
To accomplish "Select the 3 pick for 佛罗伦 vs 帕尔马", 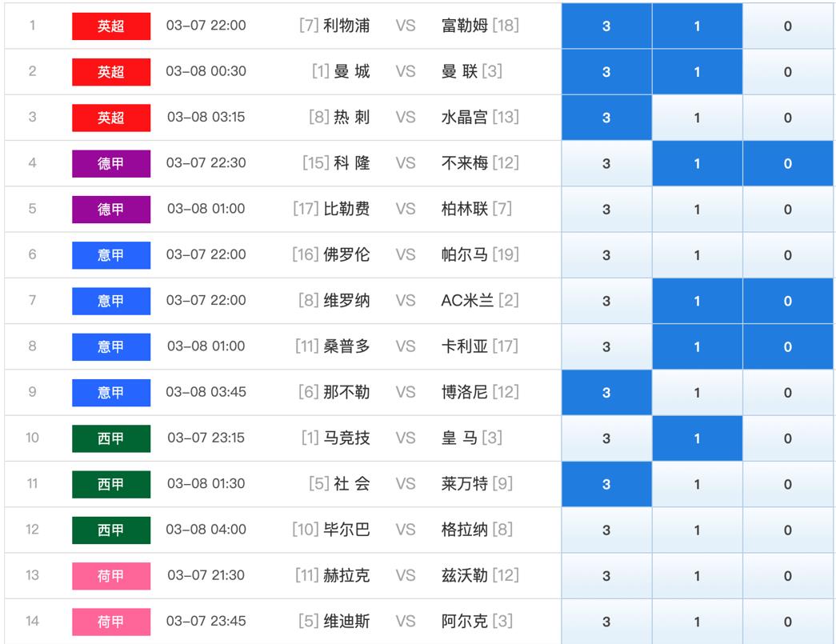I will tap(606, 255).
